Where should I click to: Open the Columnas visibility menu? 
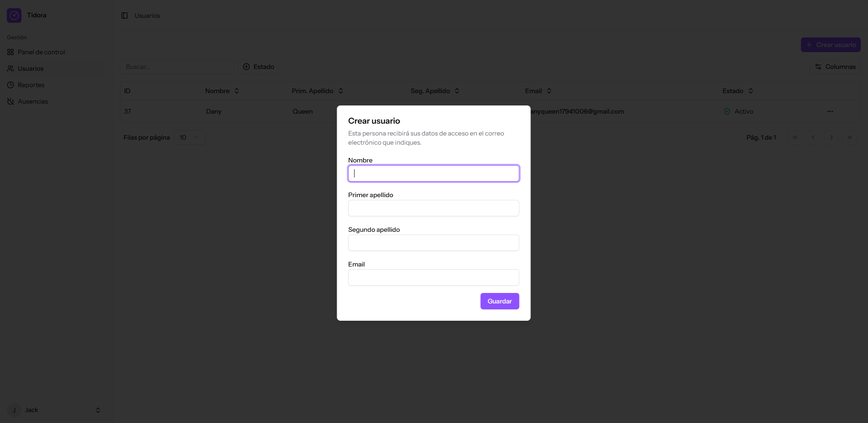click(x=835, y=67)
